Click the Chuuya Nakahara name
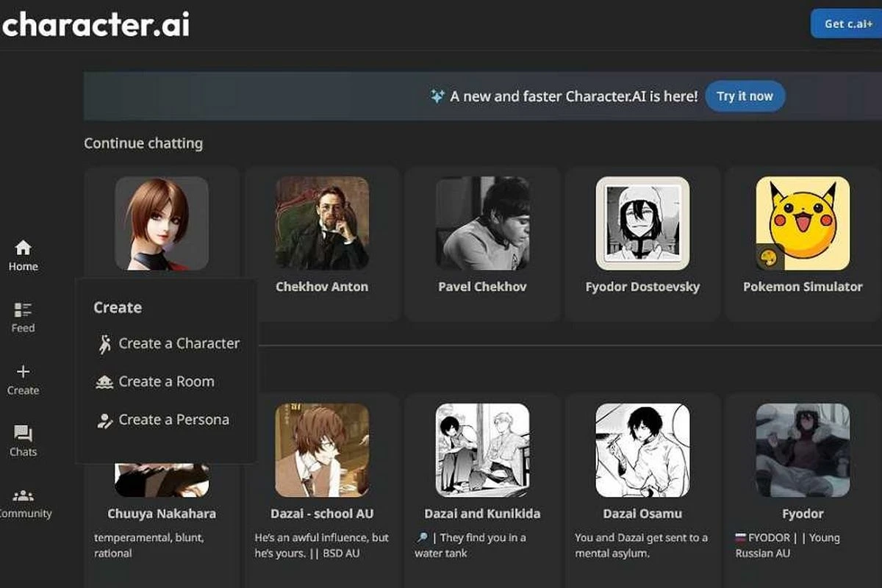This screenshot has width=882, height=588. click(x=162, y=514)
